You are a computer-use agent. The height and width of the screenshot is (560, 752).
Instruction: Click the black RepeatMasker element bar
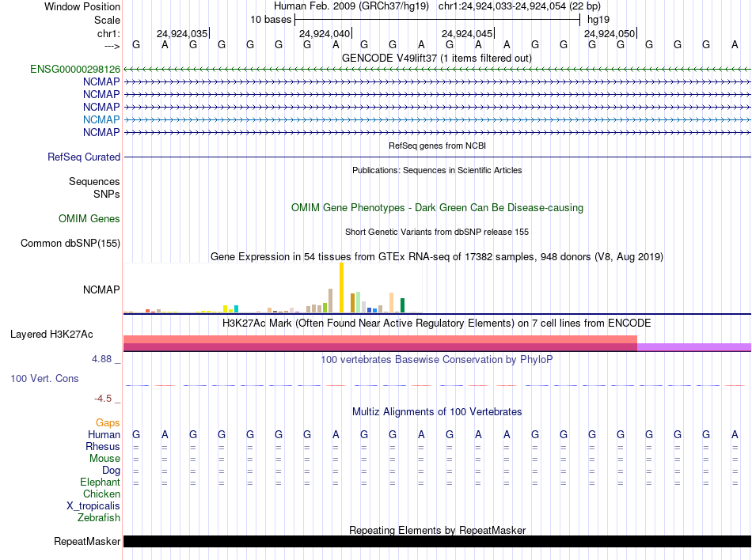tap(438, 541)
